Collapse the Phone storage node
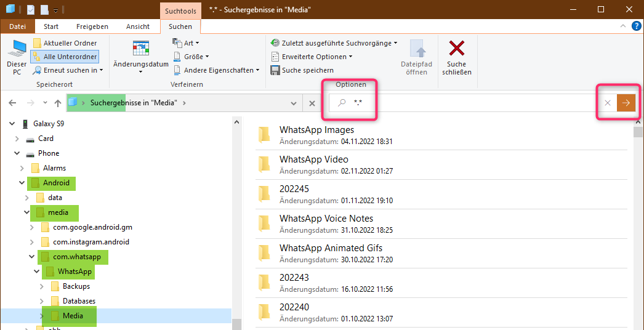Viewport: 644px width, 330px height. tap(17, 153)
